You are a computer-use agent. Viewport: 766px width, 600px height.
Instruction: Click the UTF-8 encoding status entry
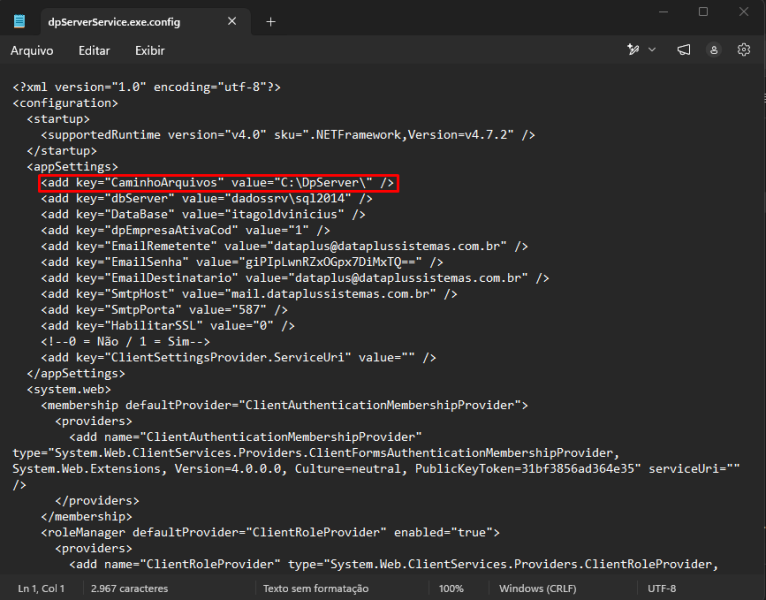tap(661, 588)
